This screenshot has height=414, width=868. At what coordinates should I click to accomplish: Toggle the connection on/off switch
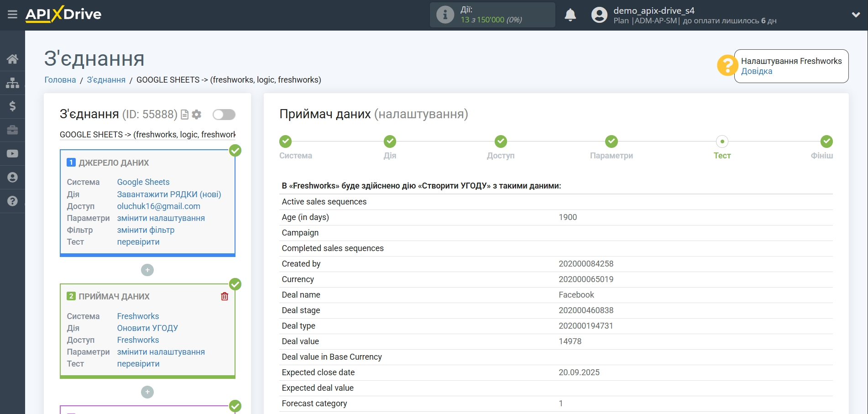[224, 115]
